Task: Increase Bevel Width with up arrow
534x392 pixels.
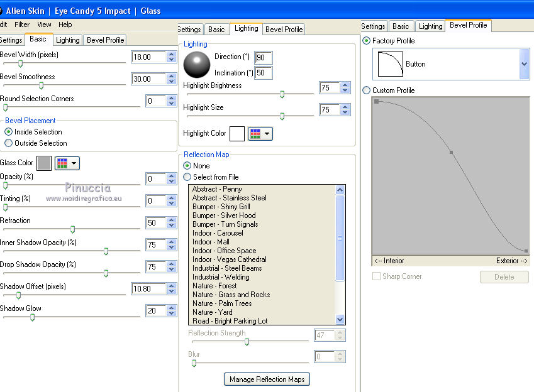Action: [x=172, y=54]
